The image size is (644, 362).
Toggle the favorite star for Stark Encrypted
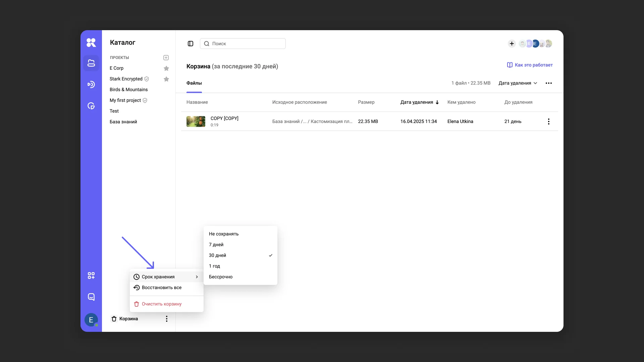(x=166, y=79)
